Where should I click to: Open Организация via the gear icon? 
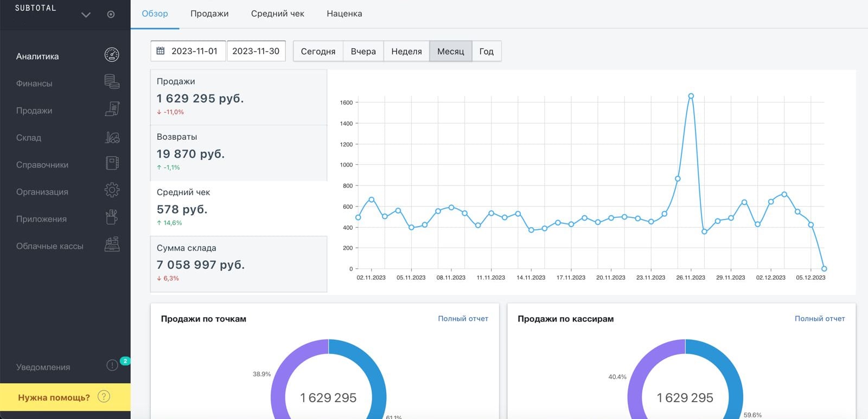112,191
